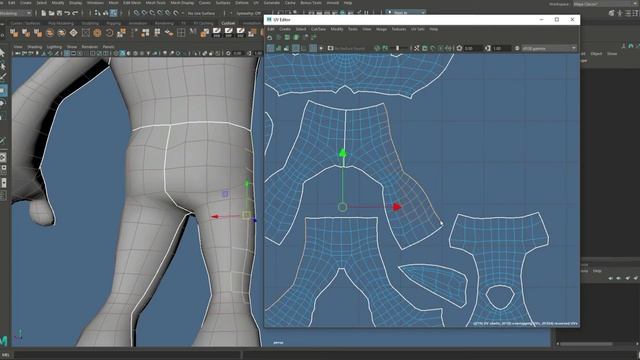Open the Workspace Maya Classic dropdown

point(606,4)
